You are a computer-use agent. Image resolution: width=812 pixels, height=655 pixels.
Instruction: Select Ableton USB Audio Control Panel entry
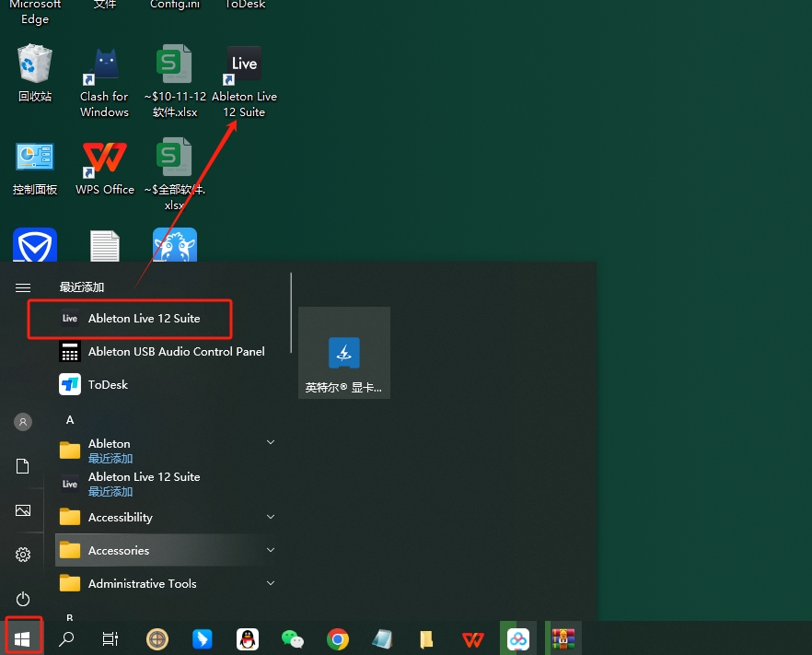(176, 351)
